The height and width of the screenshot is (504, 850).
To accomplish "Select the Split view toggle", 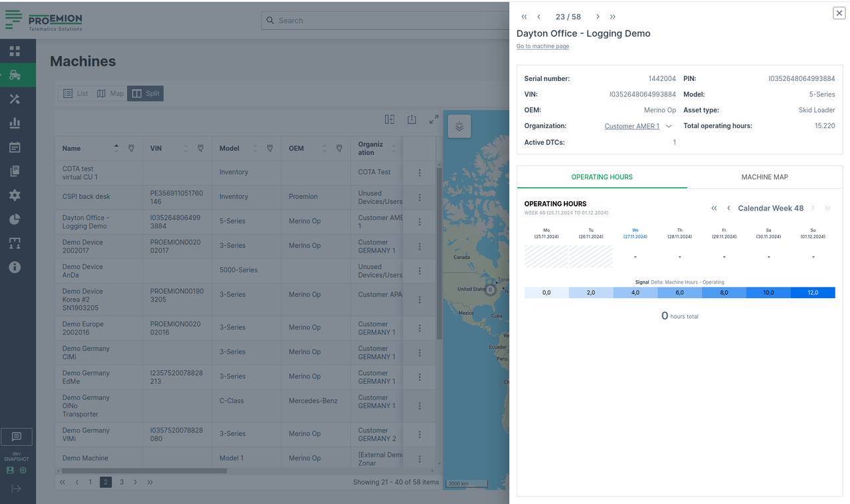I will (145, 94).
